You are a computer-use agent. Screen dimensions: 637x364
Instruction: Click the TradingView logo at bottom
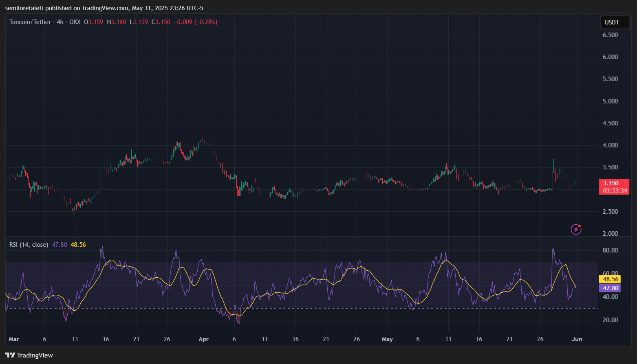pyautogui.click(x=29, y=355)
